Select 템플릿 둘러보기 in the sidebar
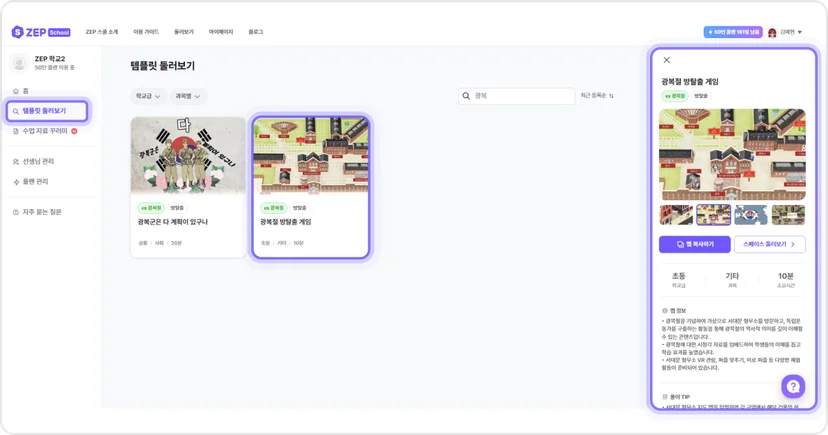Screen dimensions: 828x435 coord(47,111)
